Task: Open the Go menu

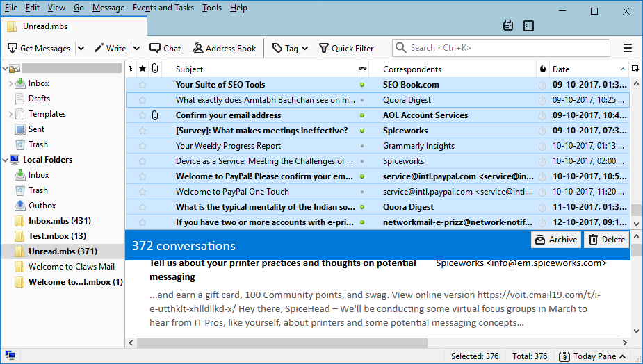Action: 79,8
